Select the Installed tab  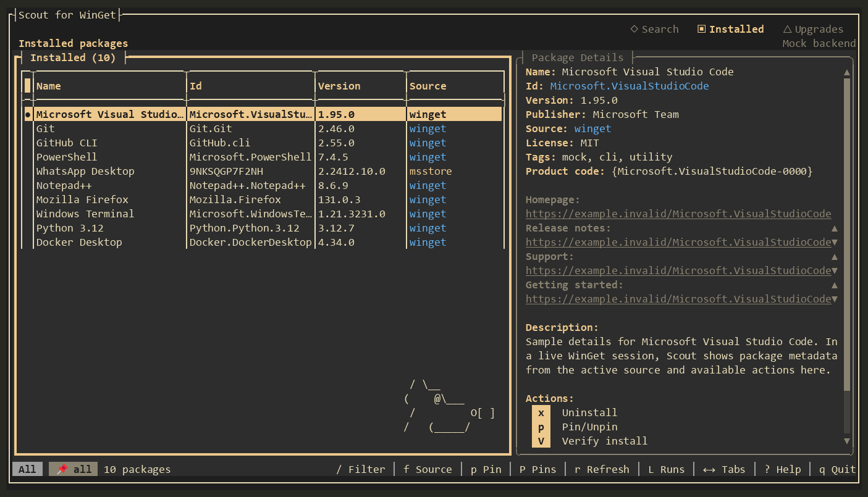[730, 29]
